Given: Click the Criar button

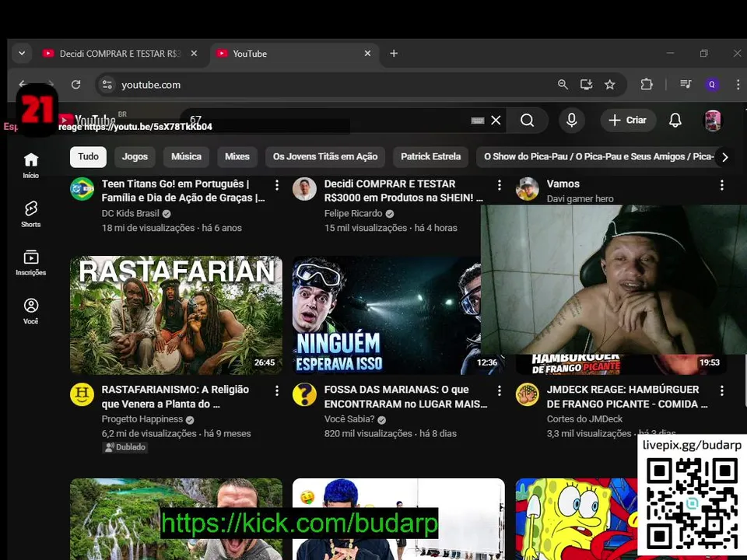Looking at the screenshot, I should tap(627, 120).
